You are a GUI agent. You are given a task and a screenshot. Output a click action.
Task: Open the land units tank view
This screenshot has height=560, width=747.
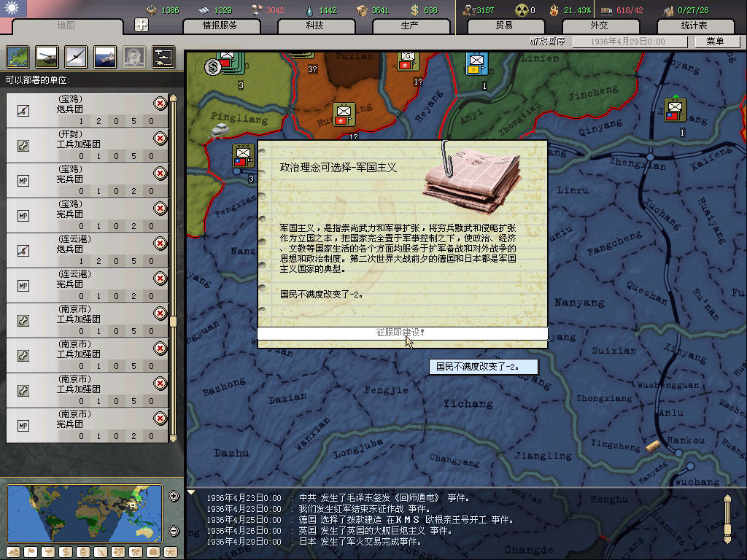click(47, 56)
